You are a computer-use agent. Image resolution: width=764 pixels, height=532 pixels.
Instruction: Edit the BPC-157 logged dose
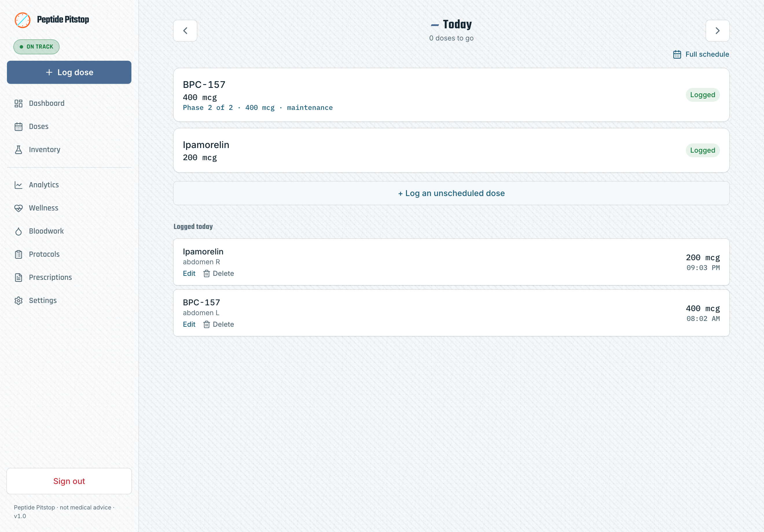[189, 324]
